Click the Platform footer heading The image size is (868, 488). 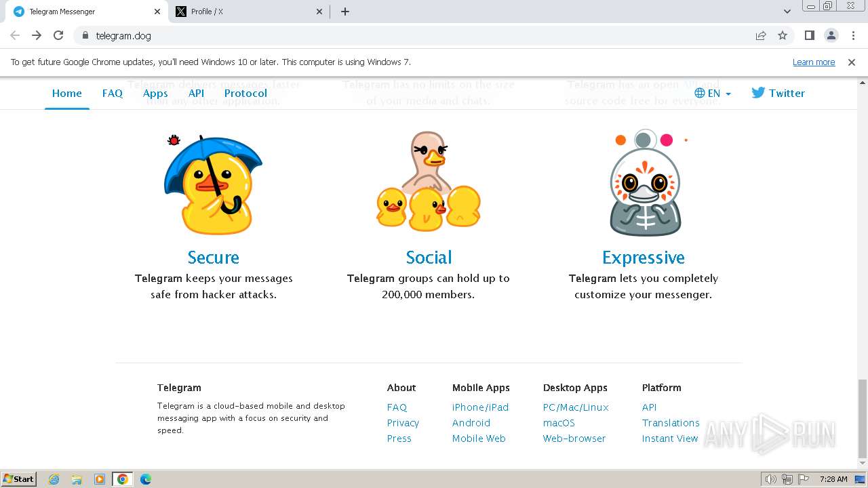click(661, 388)
